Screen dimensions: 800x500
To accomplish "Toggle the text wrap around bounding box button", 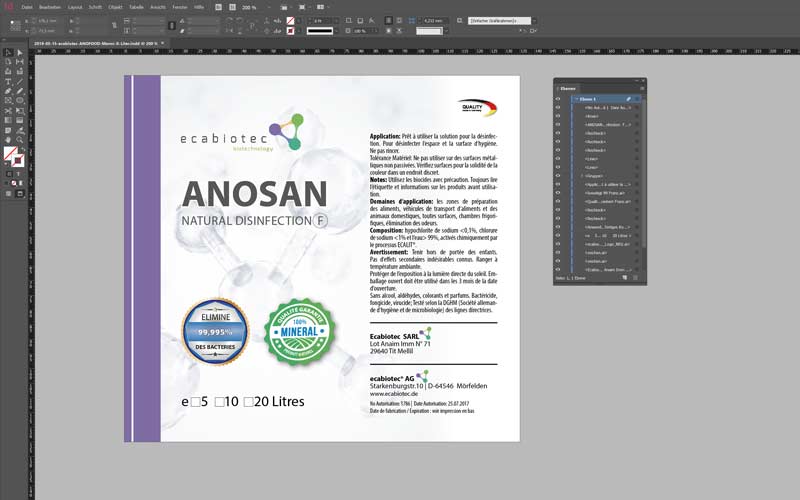I will (399, 20).
